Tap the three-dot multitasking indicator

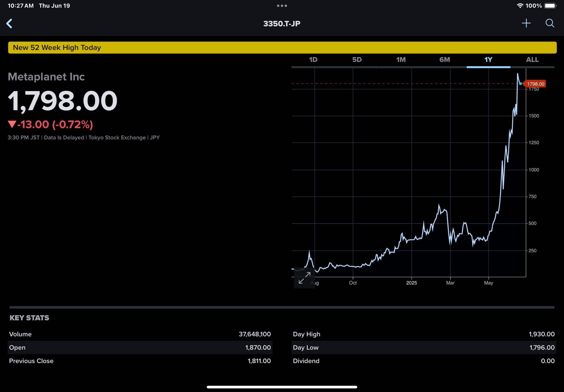pos(282,6)
